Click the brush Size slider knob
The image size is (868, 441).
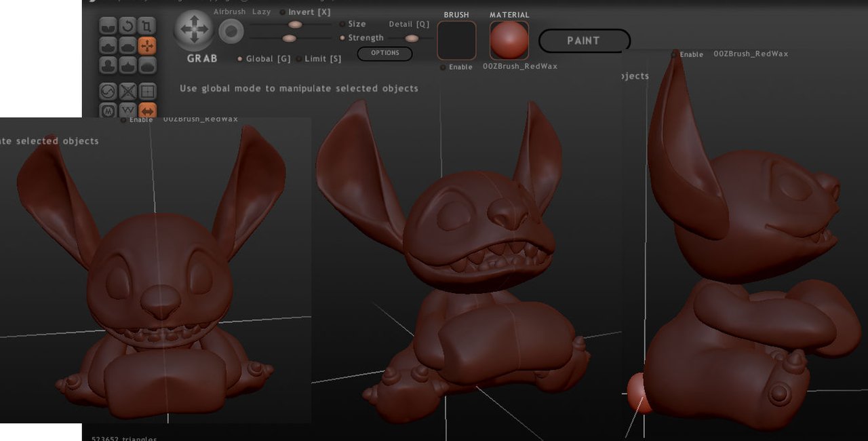tap(295, 24)
